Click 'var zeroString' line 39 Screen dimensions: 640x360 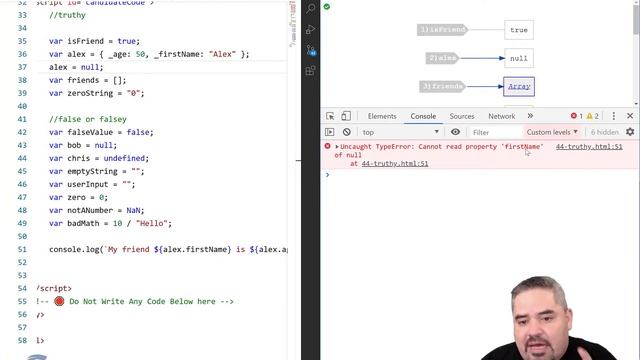(97, 93)
